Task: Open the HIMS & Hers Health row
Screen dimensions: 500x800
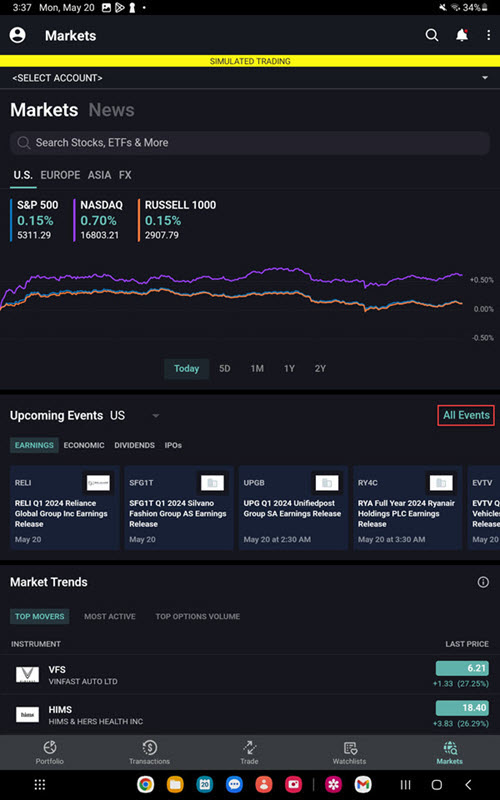Action: 250,715
